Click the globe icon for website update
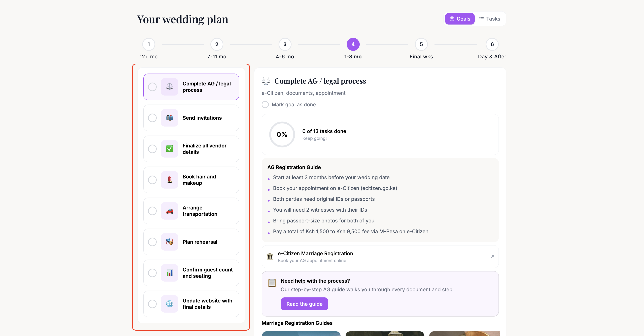Image resolution: width=644 pixels, height=336 pixels. [169, 304]
